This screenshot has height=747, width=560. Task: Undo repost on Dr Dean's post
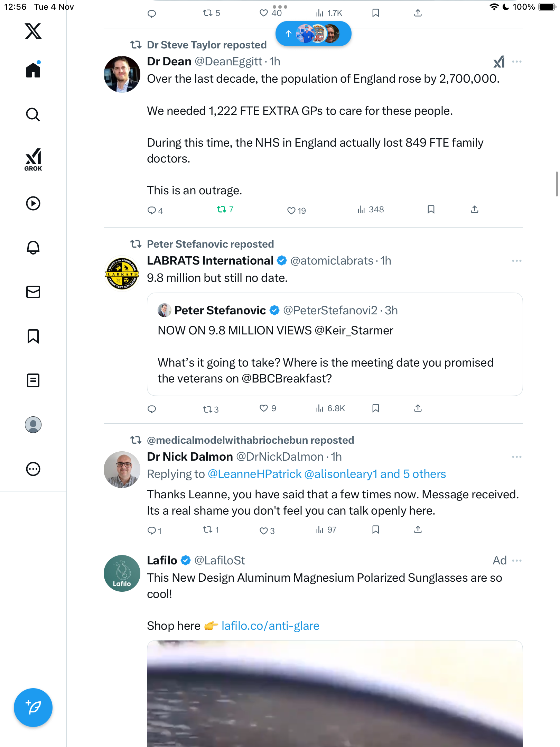click(222, 210)
